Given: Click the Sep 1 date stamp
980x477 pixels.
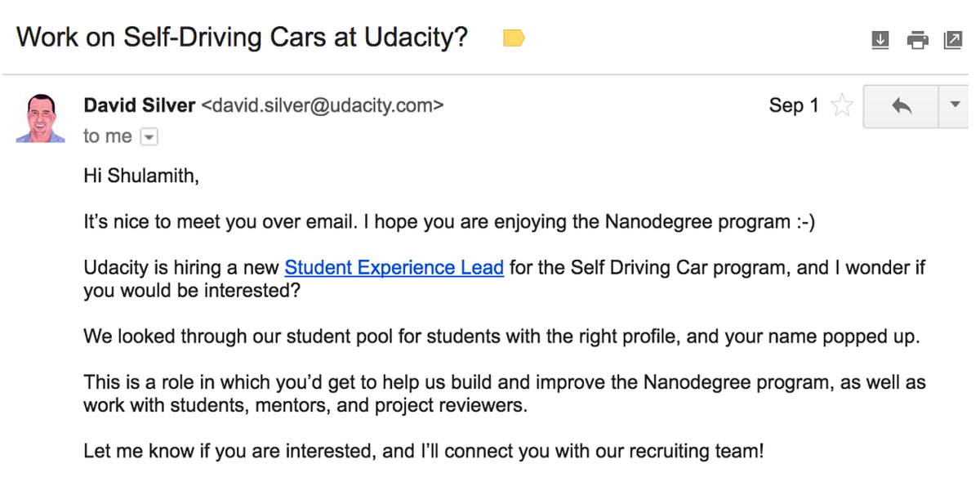Looking at the screenshot, I should (x=794, y=105).
